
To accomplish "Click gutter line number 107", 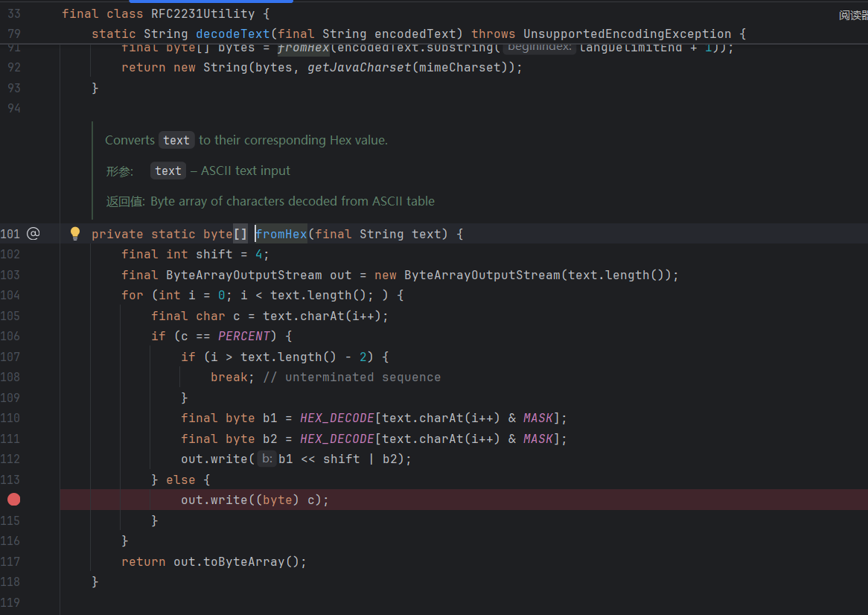I will pos(10,357).
